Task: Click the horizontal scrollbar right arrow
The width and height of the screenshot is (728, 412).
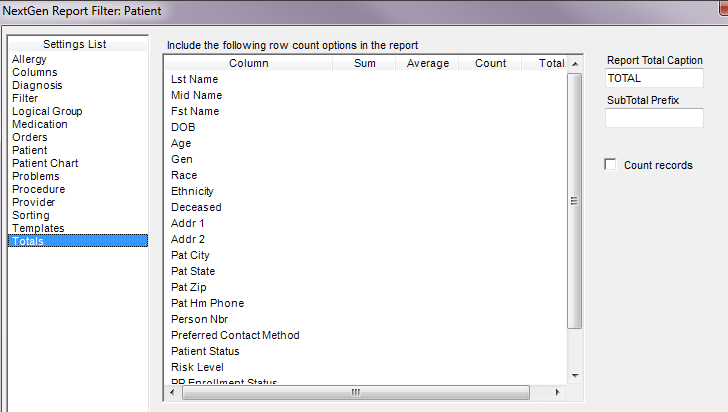Action: pos(558,392)
